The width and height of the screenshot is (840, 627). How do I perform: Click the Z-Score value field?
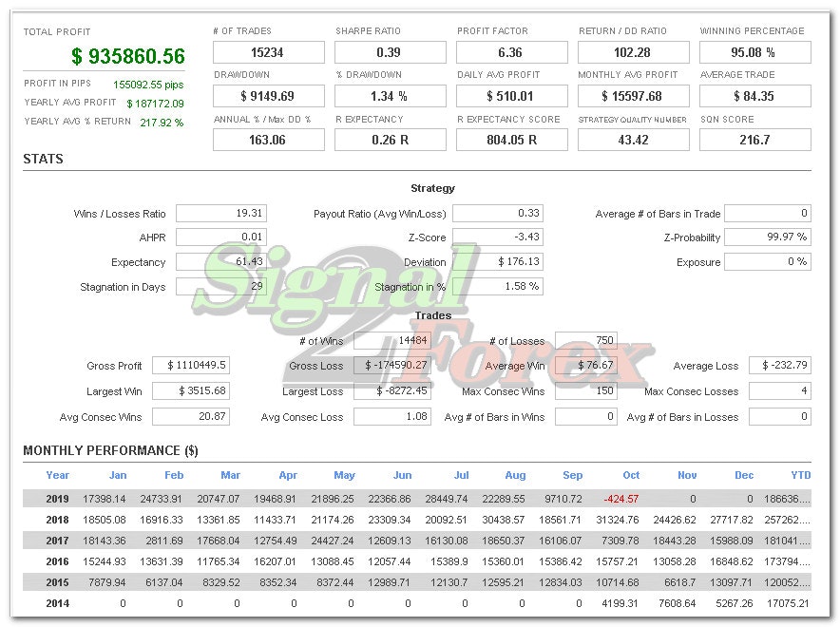(x=496, y=237)
